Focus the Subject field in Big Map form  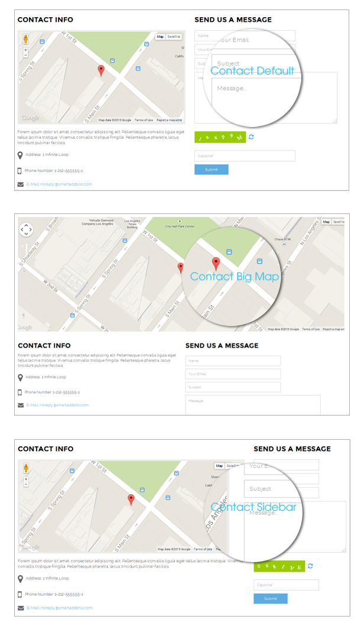click(233, 387)
